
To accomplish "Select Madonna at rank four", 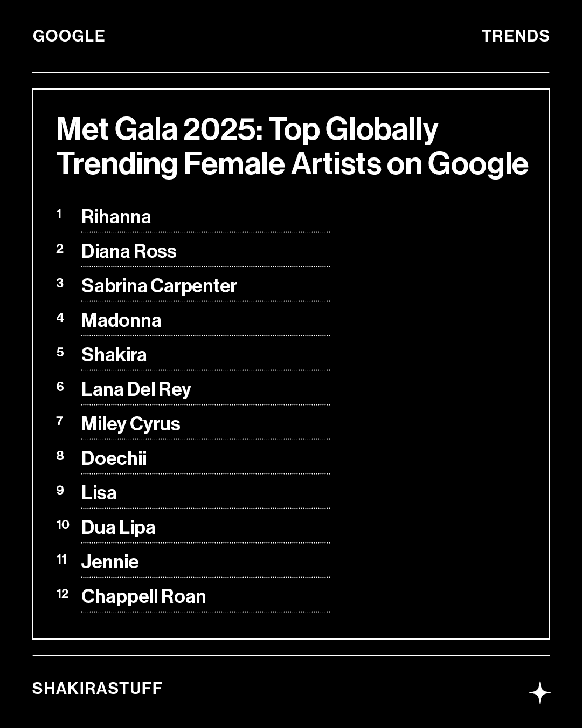I will click(121, 320).
